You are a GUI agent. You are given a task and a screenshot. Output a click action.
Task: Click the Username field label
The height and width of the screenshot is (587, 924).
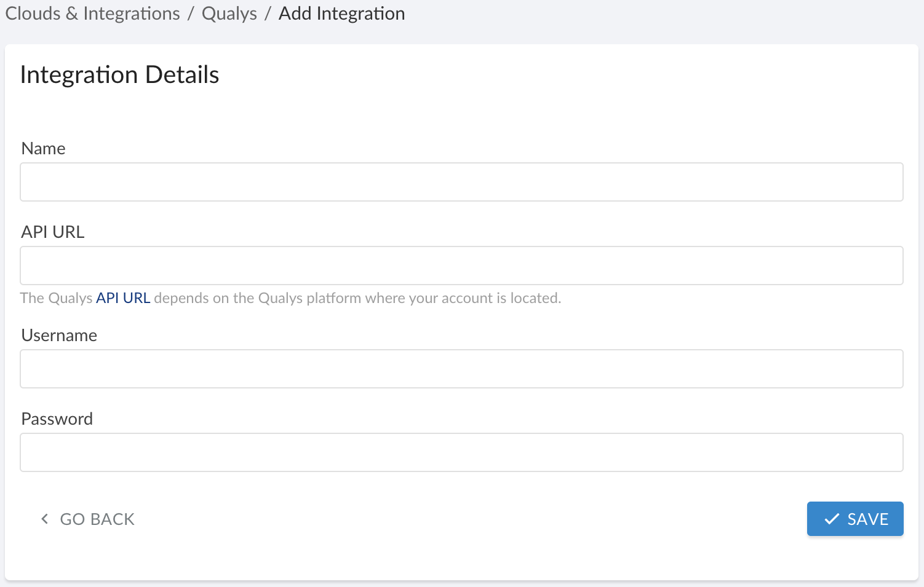pos(59,335)
